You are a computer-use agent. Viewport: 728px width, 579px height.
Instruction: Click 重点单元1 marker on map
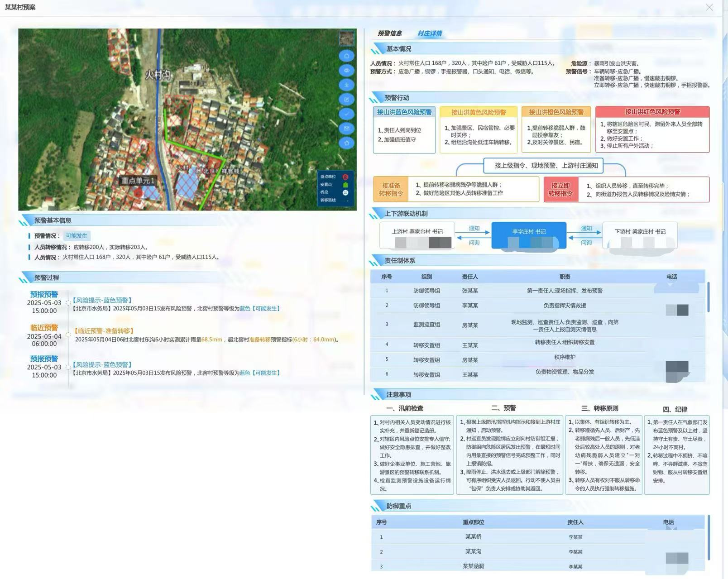(x=138, y=181)
